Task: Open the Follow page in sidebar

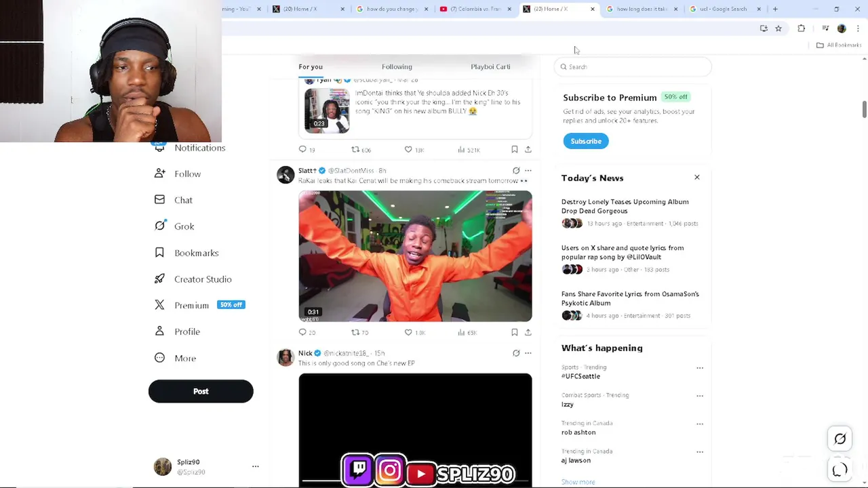Action: tap(178, 174)
